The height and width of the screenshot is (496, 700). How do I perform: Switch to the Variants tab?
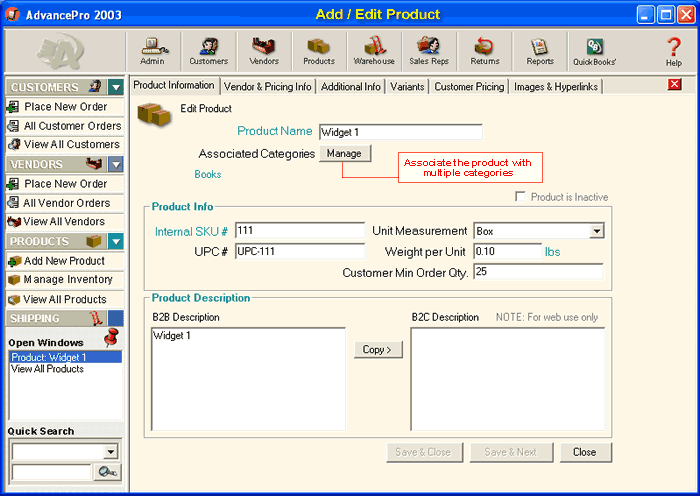[x=407, y=87]
